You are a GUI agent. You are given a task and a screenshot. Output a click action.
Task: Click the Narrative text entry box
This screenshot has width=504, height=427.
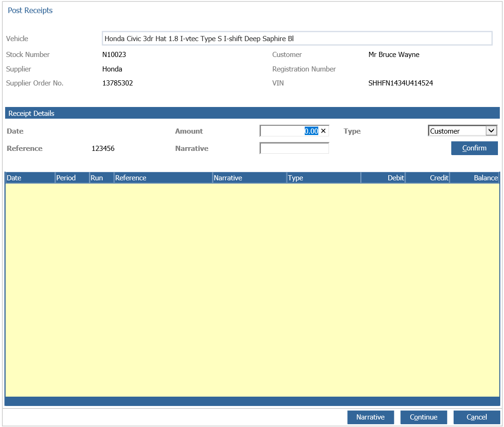(294, 148)
